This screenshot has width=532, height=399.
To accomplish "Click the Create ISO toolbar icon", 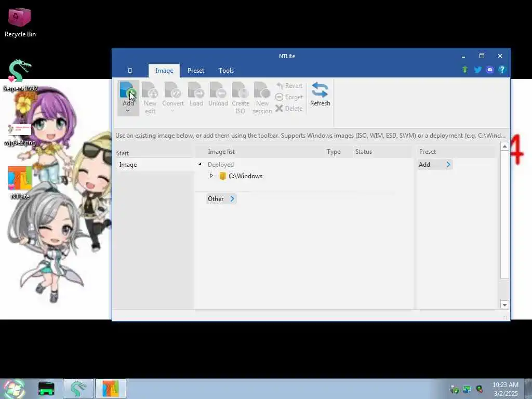I will click(x=241, y=98).
